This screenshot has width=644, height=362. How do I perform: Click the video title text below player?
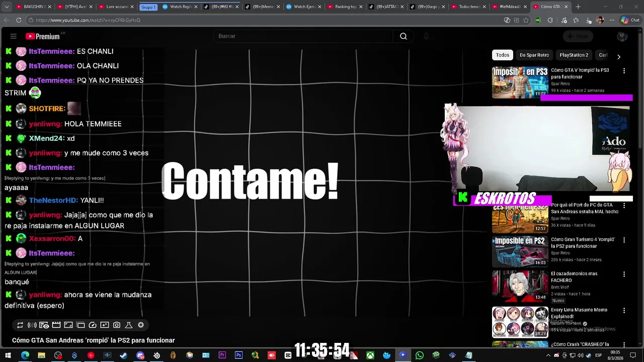pyautogui.click(x=94, y=340)
